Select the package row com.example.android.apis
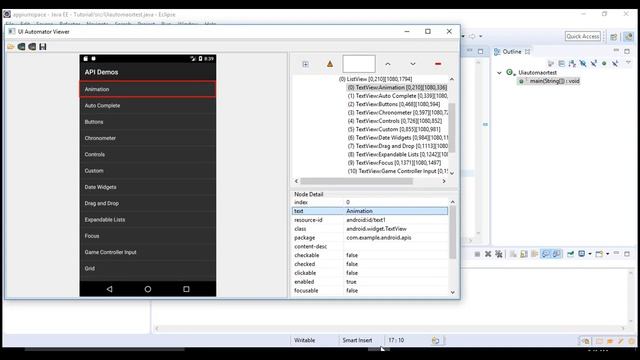 [x=370, y=238]
